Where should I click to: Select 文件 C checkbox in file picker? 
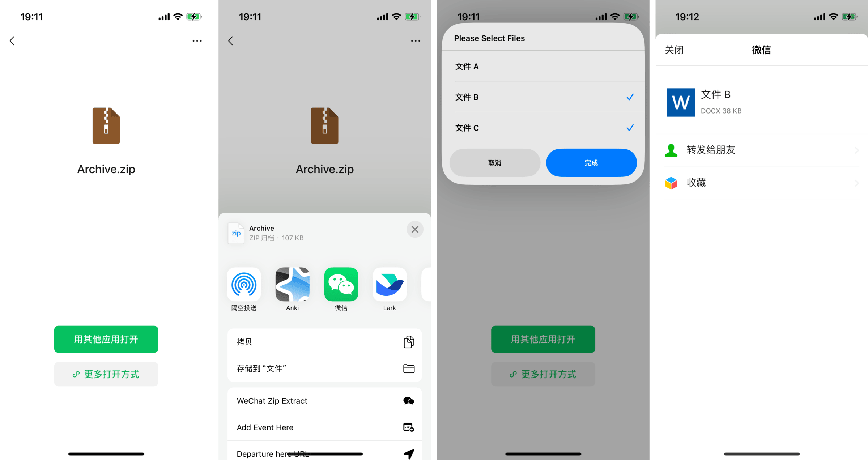click(x=629, y=128)
